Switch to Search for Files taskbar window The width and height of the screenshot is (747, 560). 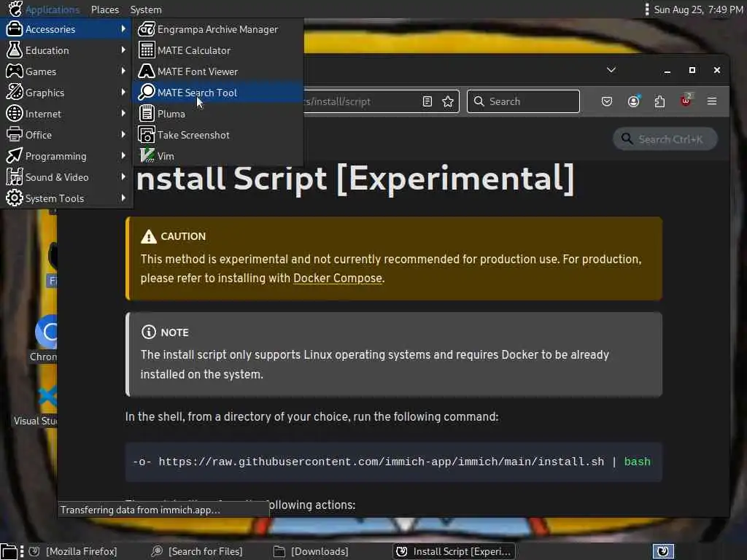pyautogui.click(x=197, y=551)
